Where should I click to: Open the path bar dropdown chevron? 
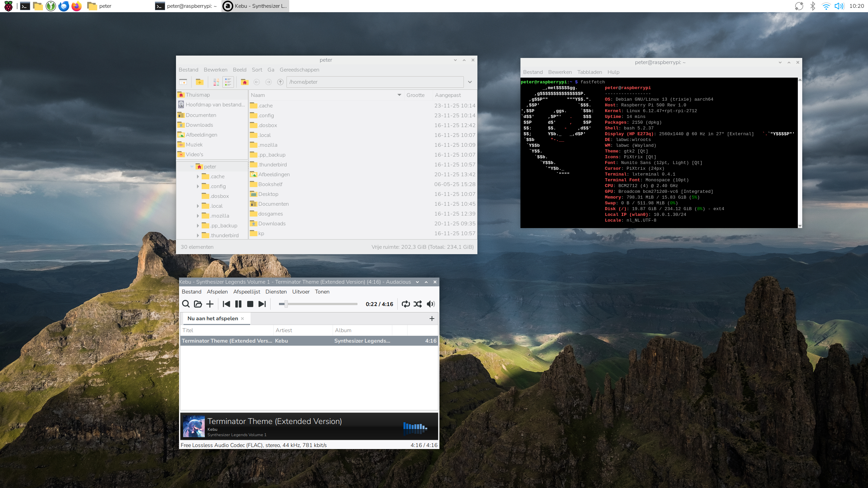click(x=470, y=82)
